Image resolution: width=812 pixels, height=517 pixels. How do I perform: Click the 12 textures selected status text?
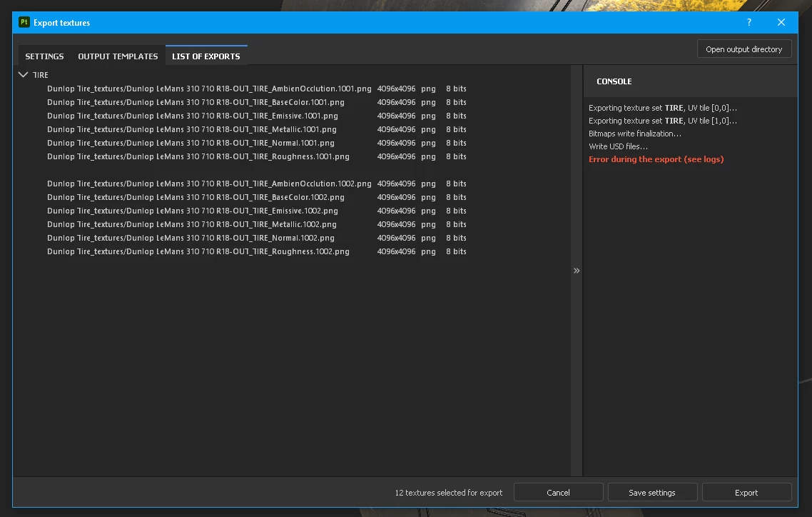point(449,493)
